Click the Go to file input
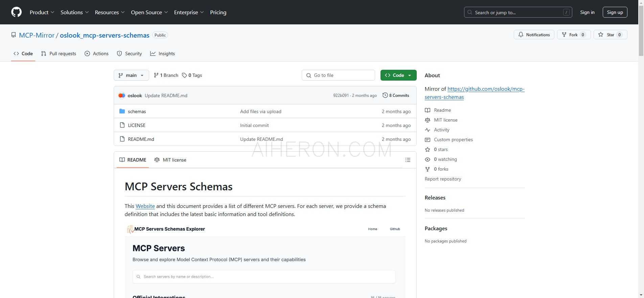 [338, 75]
